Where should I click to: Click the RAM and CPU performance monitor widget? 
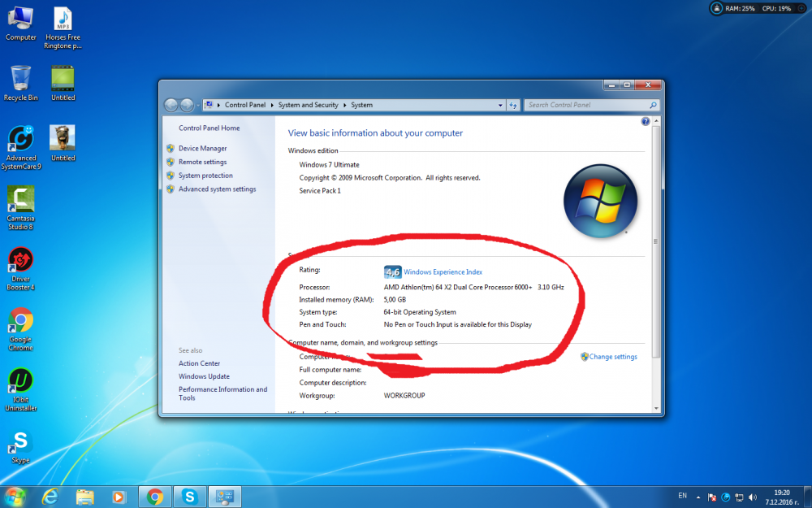coord(756,8)
